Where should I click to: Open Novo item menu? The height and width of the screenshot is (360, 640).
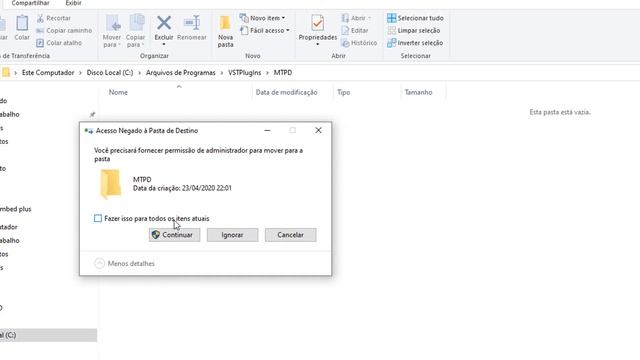click(262, 18)
